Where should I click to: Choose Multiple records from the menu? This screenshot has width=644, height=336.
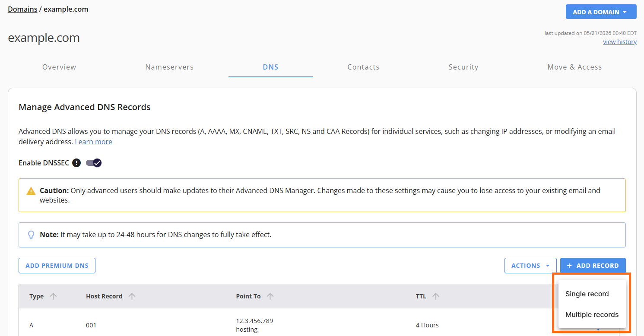(592, 315)
